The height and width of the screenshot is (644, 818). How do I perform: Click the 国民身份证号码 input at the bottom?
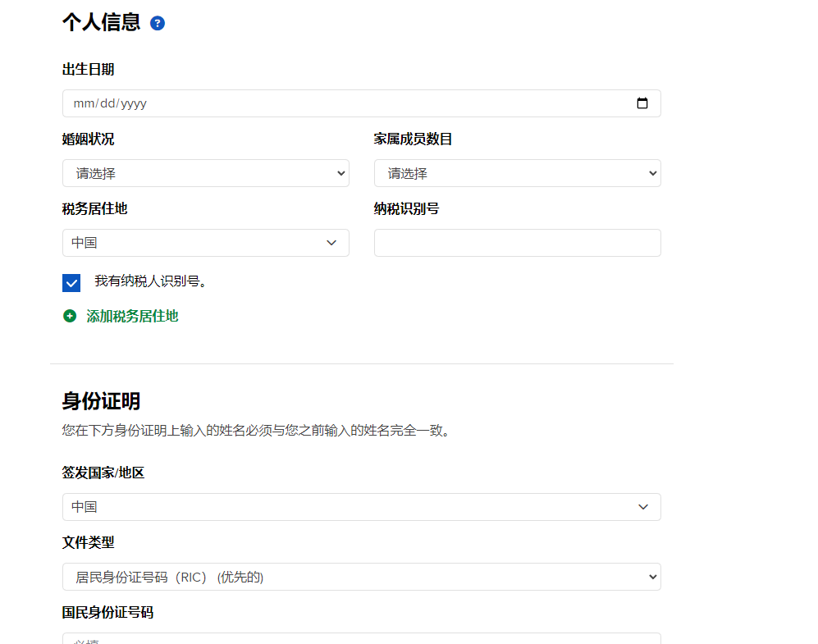(361, 638)
